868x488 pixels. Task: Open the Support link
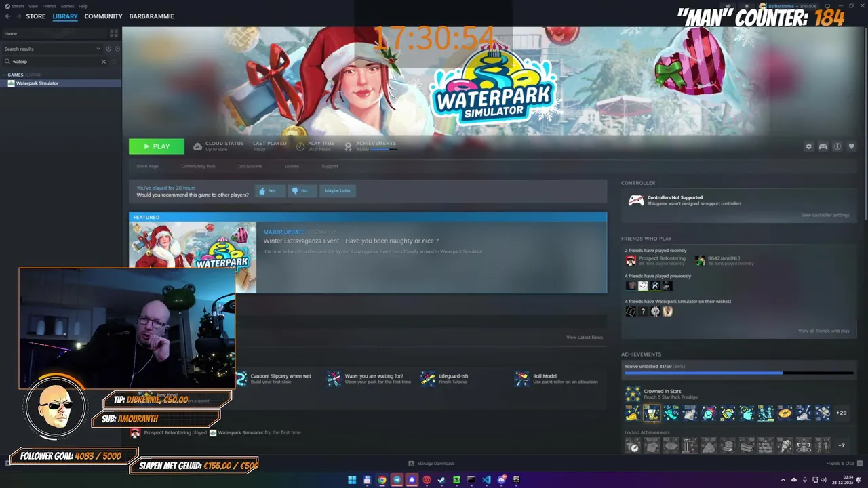tap(330, 166)
